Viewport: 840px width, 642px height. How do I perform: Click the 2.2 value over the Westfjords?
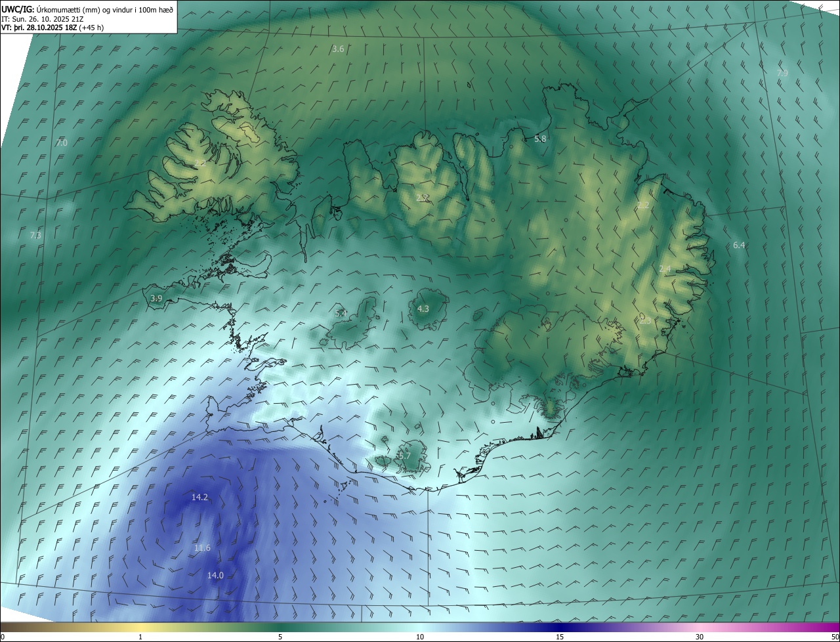[x=200, y=163]
